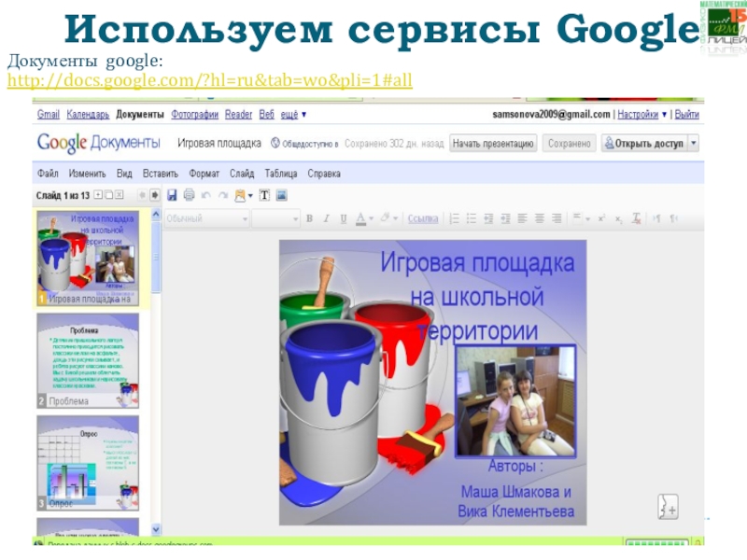Toggle Underline formatting
Screen dimensions: 747x560
click(x=343, y=218)
